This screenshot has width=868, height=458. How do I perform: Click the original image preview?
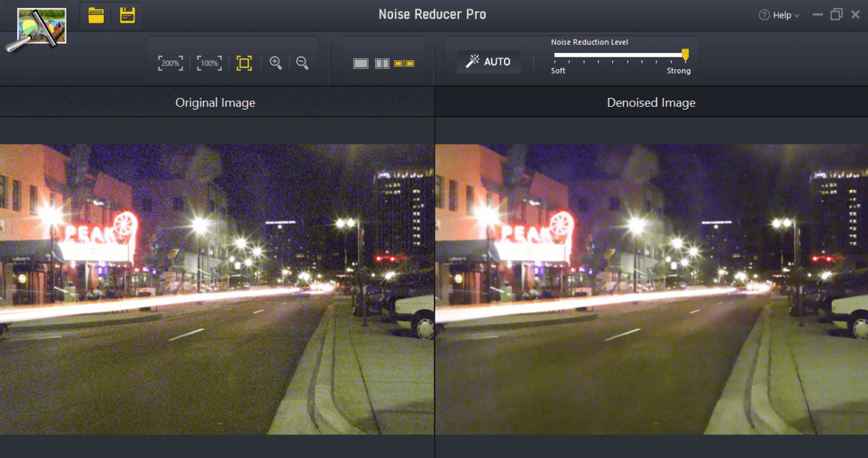tap(217, 289)
